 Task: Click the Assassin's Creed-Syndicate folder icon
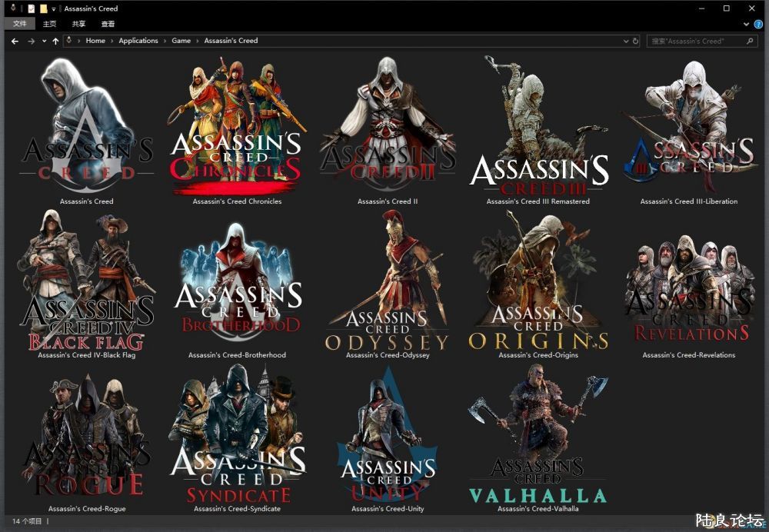point(237,437)
